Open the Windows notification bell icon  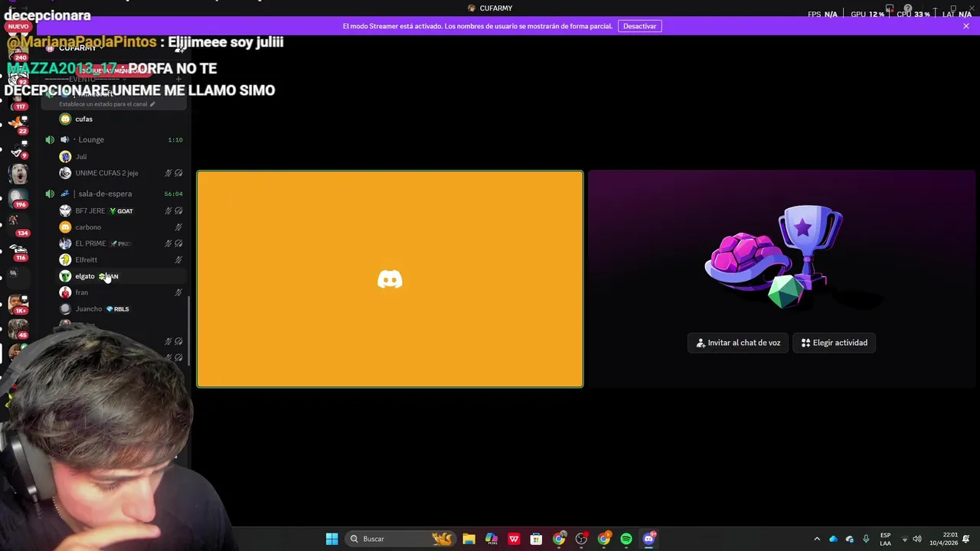[966, 539]
